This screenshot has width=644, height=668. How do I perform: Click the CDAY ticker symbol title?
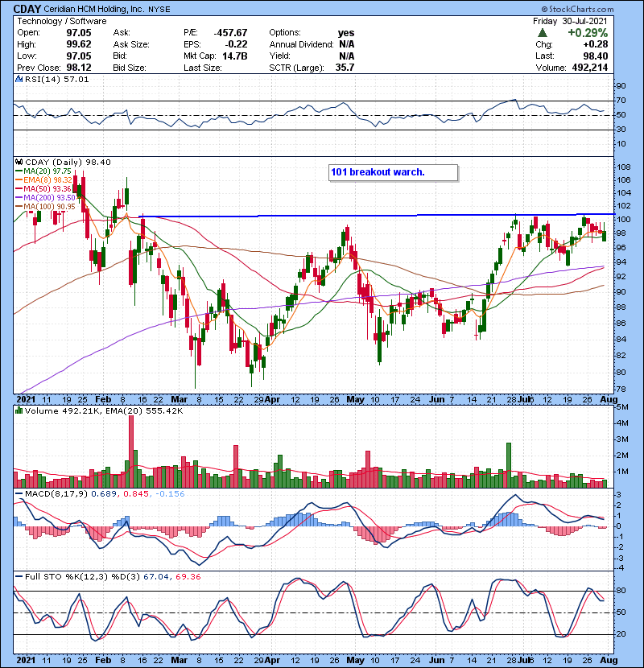(27, 9)
